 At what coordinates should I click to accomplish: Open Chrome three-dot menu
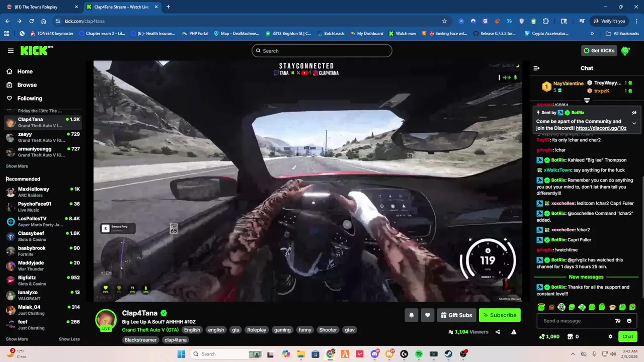[636, 21]
